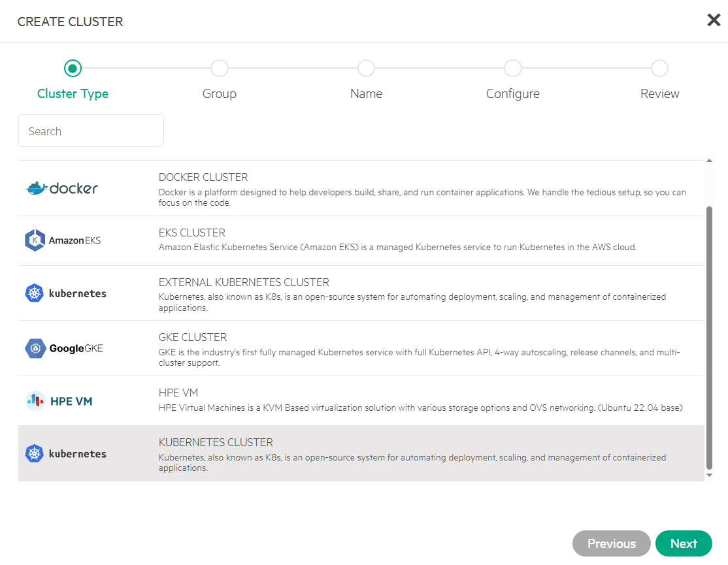Click inside the Search field
The height and width of the screenshot is (565, 728).
[91, 131]
